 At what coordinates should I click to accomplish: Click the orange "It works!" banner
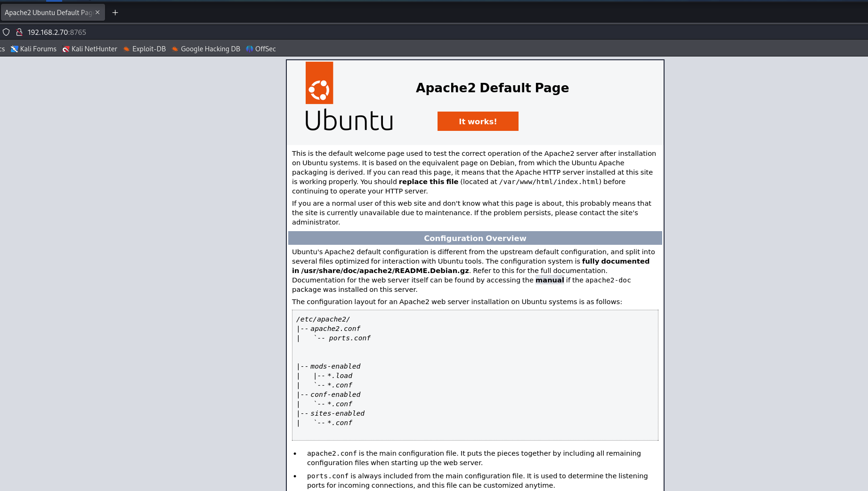[x=478, y=121]
